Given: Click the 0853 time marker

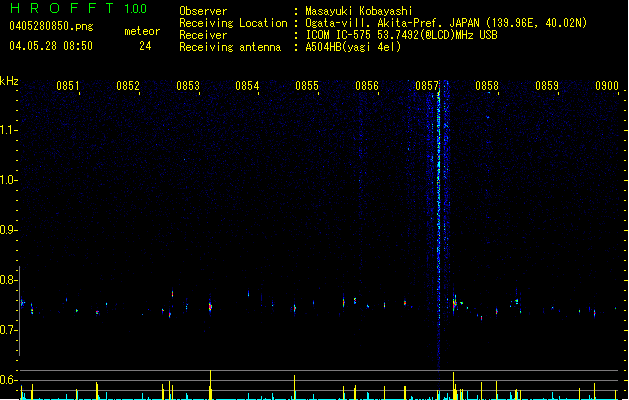Looking at the screenshot, I should (x=188, y=86).
